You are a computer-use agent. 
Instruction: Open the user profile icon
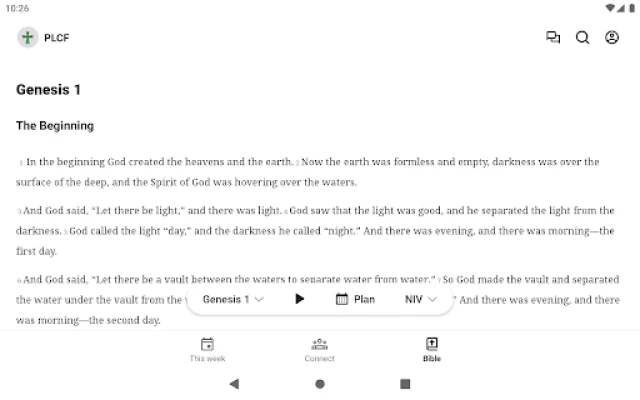click(x=611, y=38)
